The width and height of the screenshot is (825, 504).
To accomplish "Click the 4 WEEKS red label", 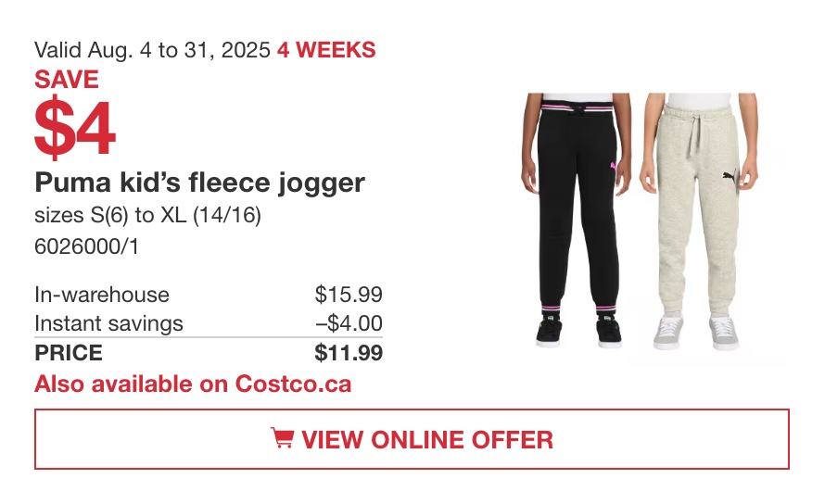I will [326, 51].
